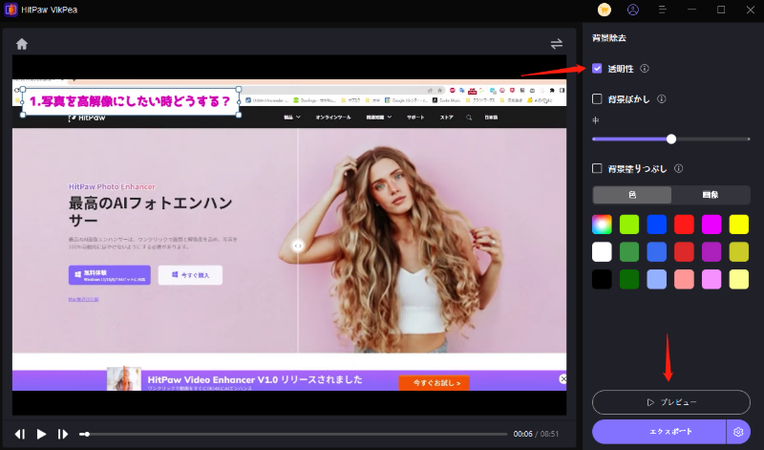This screenshot has width=764, height=450.
Task: Click the blur strength slider handle
Action: [671, 139]
